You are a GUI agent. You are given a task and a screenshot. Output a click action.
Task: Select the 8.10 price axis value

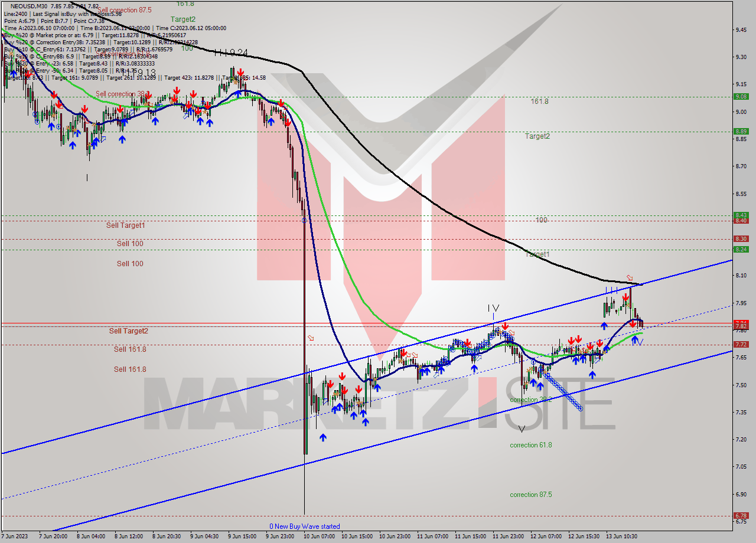pos(742,276)
